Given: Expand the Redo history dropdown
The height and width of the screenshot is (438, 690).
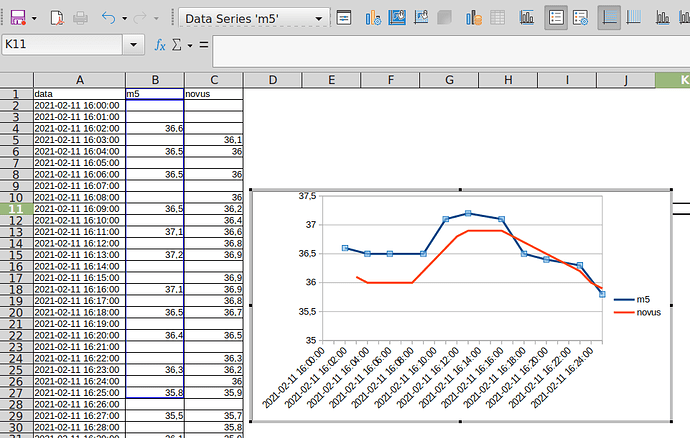Looking at the screenshot, I should (x=156, y=18).
